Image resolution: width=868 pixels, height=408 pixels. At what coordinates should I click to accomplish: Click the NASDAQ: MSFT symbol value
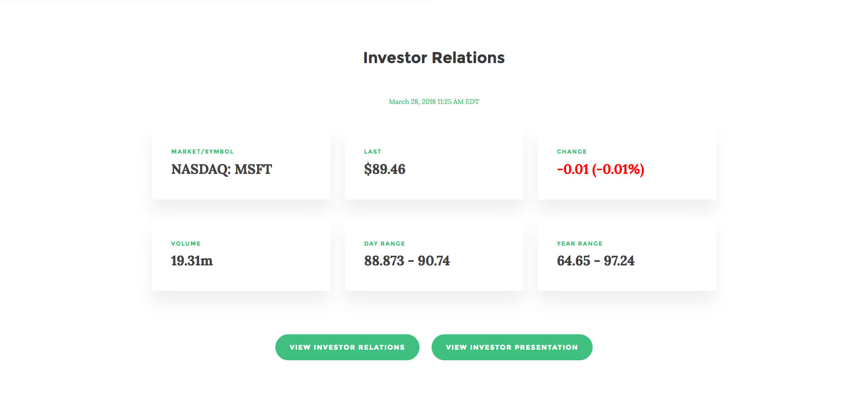coord(221,170)
